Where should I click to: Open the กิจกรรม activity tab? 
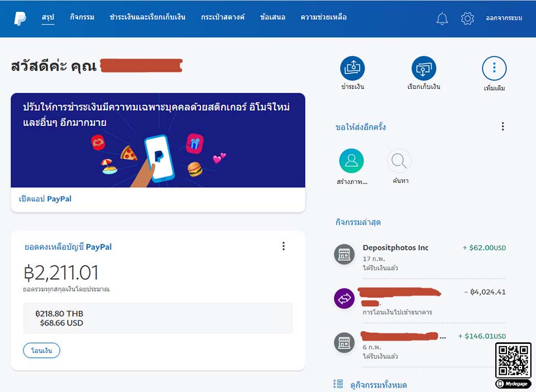(82, 17)
